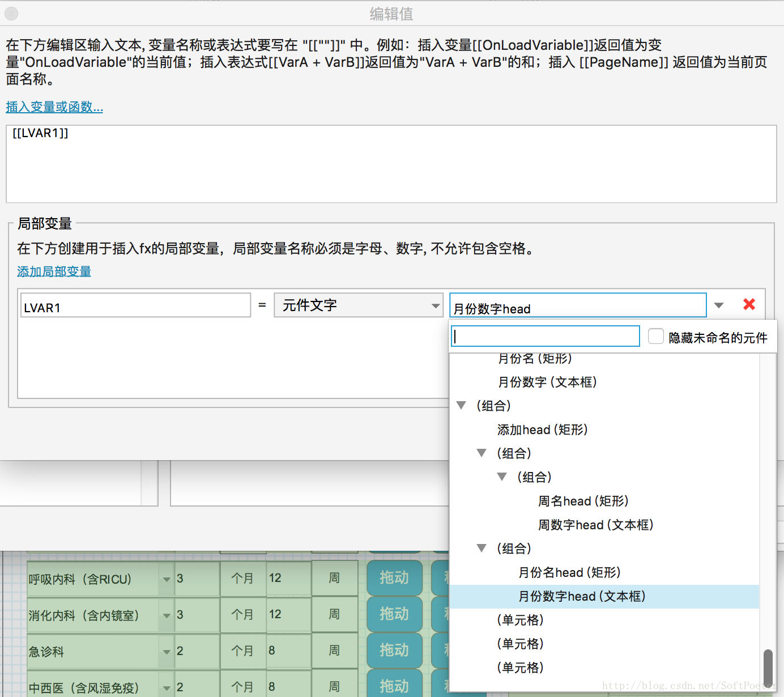Click the window close button at top-left
784x697 pixels.
(11, 14)
